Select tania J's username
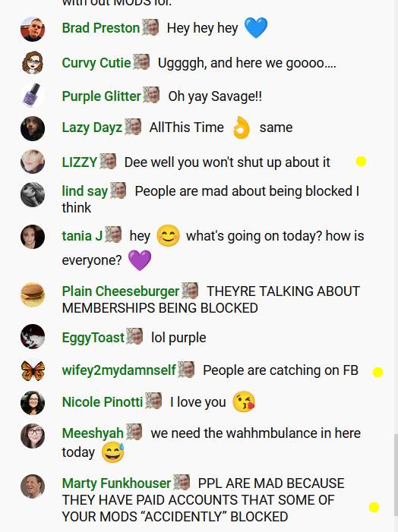Viewport: 398px width, 532px height. click(x=82, y=236)
